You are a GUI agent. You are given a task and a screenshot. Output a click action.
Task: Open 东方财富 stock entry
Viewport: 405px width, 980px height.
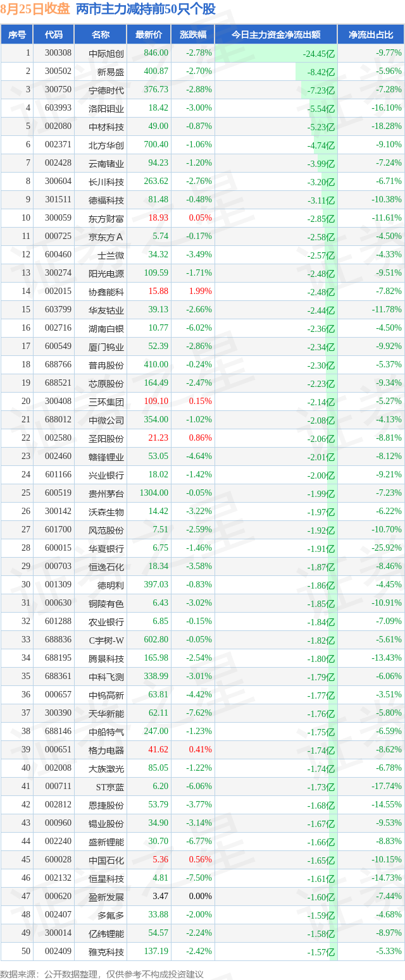coord(106,218)
